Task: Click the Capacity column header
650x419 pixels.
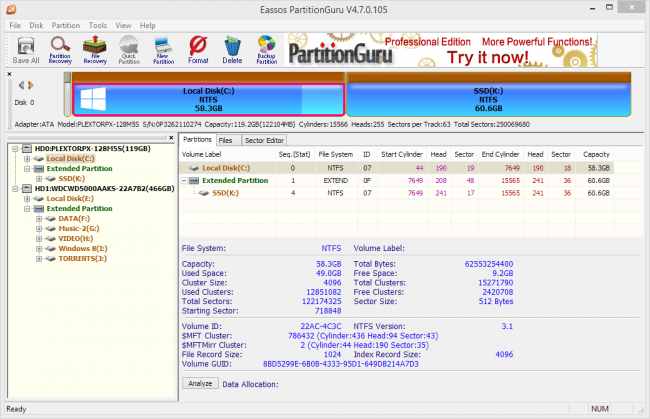Action: coord(596,154)
